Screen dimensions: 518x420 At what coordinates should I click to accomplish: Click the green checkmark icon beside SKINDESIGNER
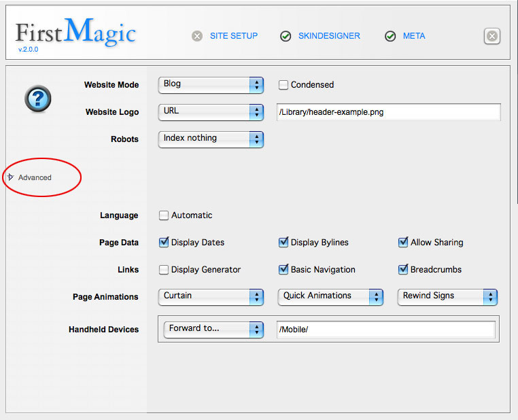[x=286, y=36]
